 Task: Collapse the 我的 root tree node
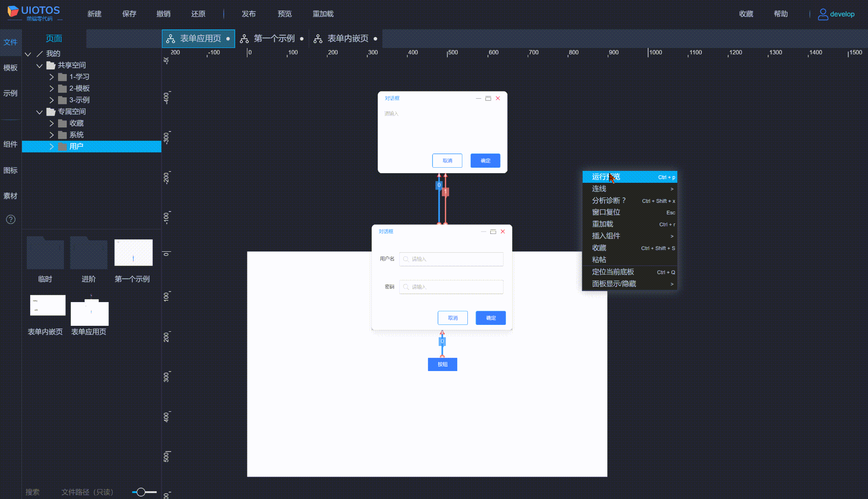[x=28, y=54]
